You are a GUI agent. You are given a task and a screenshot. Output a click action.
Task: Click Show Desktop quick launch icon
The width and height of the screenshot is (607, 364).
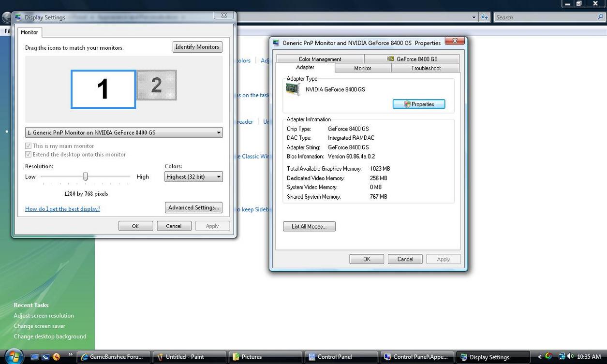click(x=34, y=357)
